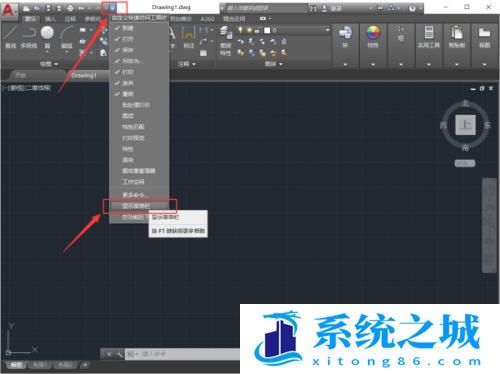Switch to the 精选应用 (Featured Apps) ribbon tab
Image resolution: width=500 pixels, height=374 pixels.
pyautogui.click(x=234, y=19)
